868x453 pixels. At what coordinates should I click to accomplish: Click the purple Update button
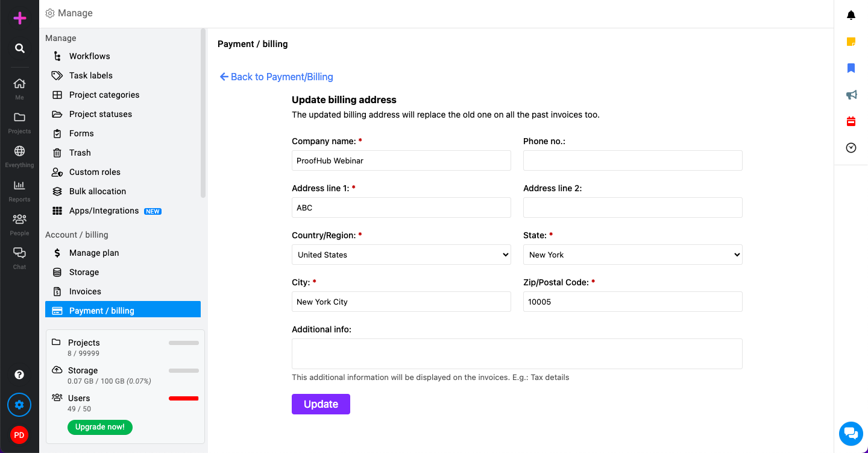(321, 404)
